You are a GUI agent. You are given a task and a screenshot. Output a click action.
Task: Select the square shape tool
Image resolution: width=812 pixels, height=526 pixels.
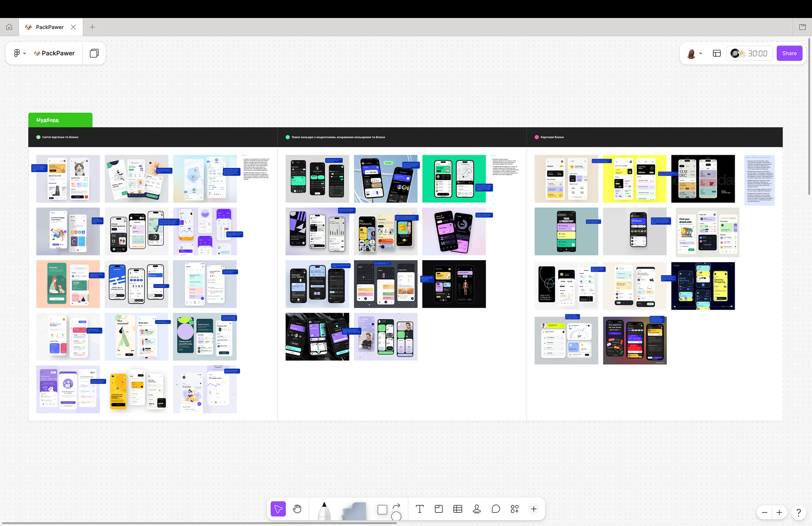pyautogui.click(x=382, y=510)
